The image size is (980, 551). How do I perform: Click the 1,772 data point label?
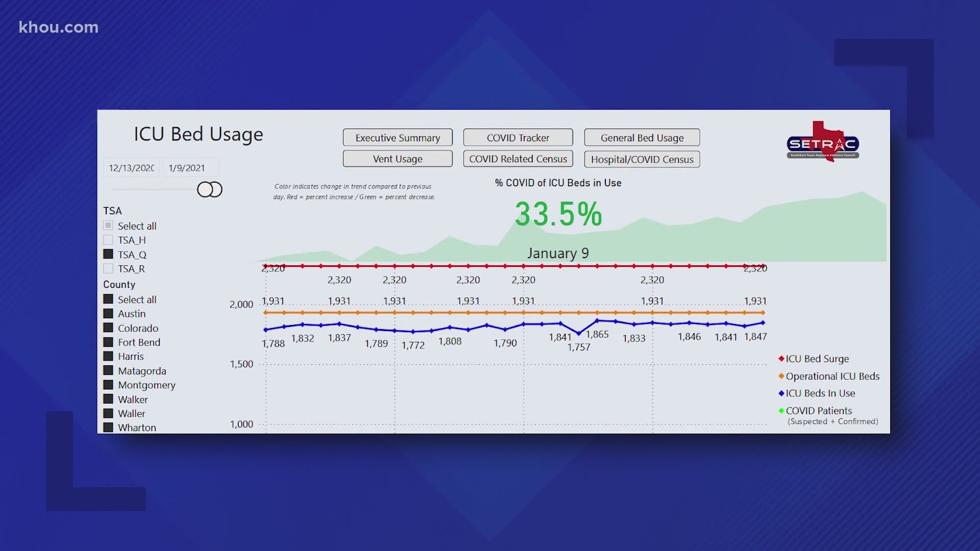413,345
